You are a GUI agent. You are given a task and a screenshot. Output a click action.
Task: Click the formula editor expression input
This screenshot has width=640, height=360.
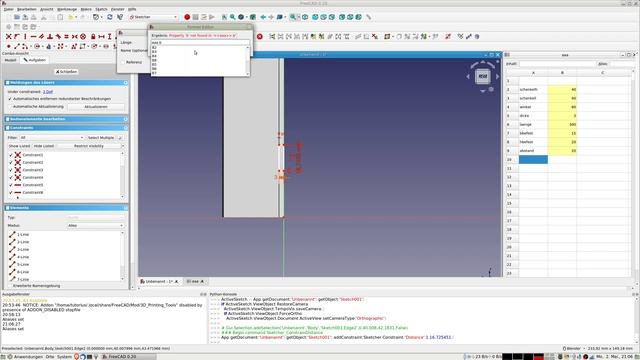(200, 42)
